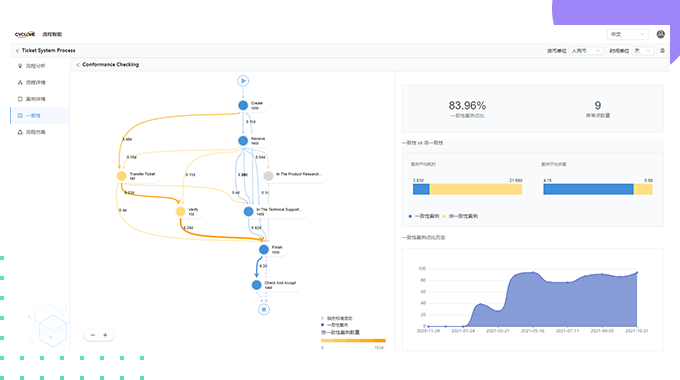Screen dimensions: 680x380
Task: Click the process start play node
Action: (243, 81)
